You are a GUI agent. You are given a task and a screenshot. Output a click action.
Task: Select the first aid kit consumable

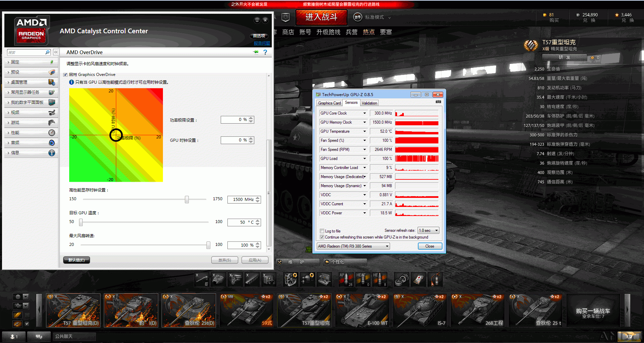pos(418,280)
